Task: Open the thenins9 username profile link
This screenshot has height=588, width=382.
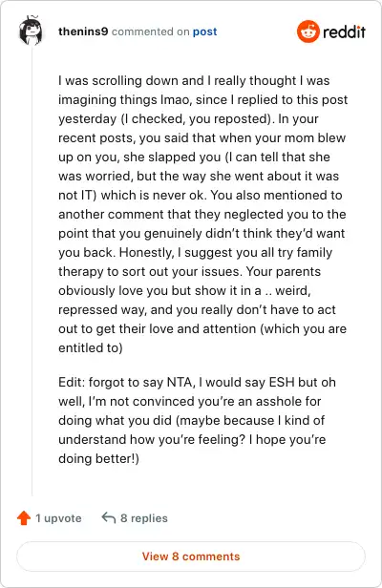Action: [83, 31]
